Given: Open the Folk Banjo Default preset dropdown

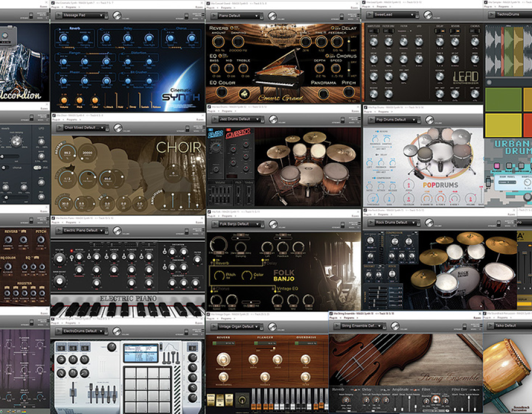Looking at the screenshot, I should pos(257,224).
